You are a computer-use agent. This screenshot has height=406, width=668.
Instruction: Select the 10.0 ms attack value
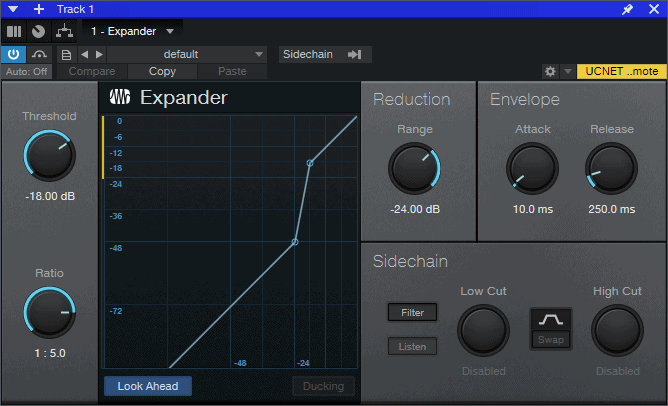[533, 209]
